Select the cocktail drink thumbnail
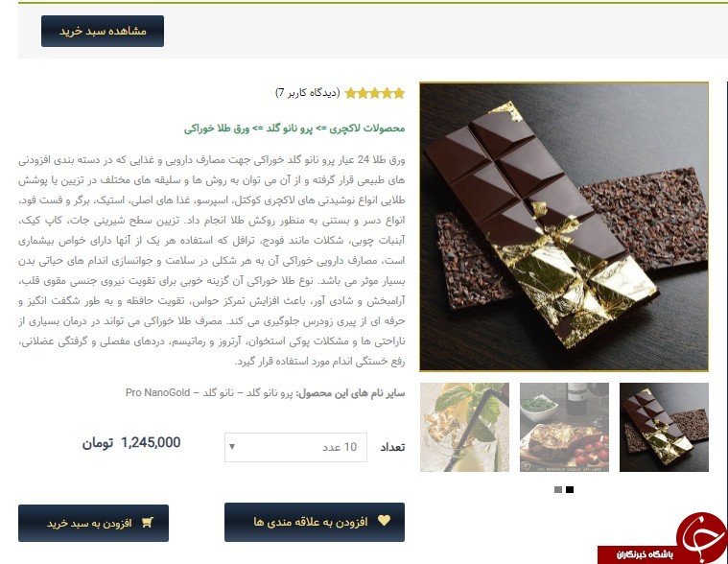The image size is (728, 564). [x=464, y=427]
